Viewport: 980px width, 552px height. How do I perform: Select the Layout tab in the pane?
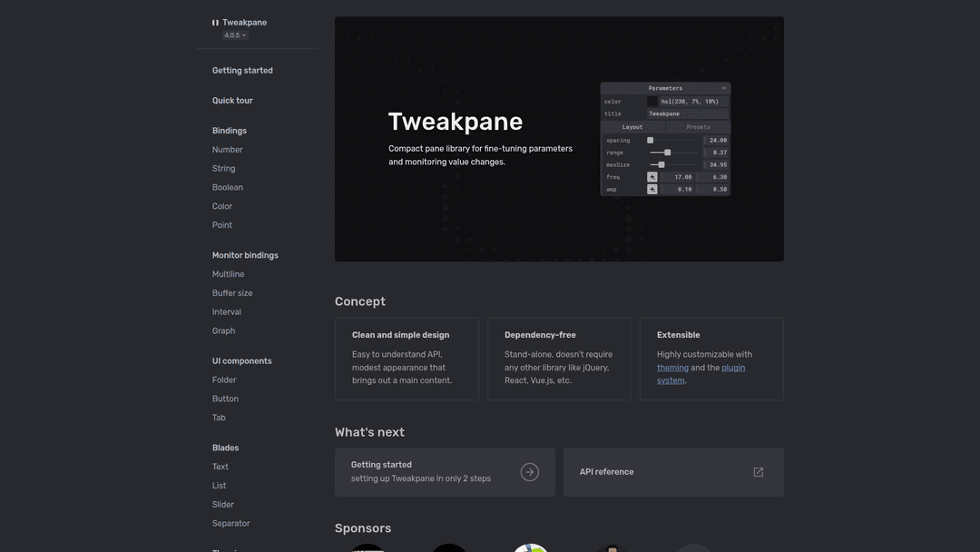pos(632,127)
